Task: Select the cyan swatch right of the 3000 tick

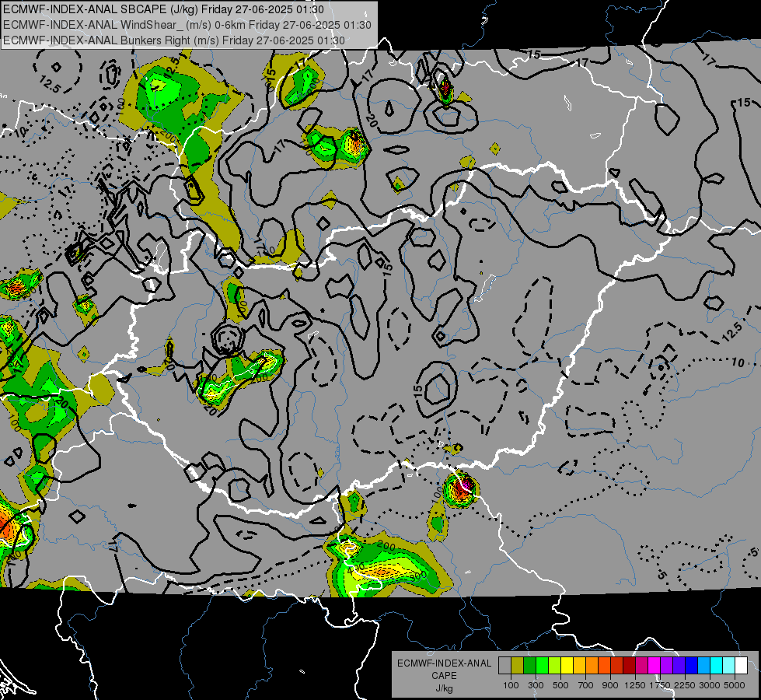Action: (717, 666)
